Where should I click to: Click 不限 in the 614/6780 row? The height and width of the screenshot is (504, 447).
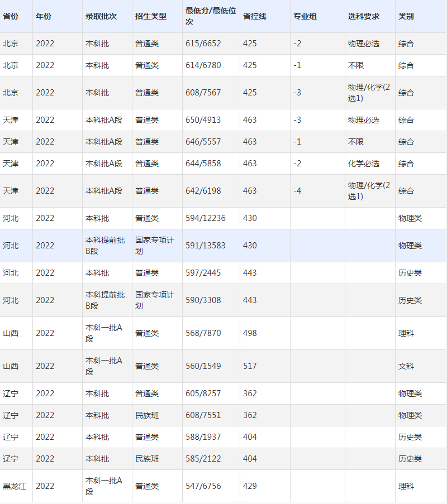tap(355, 65)
